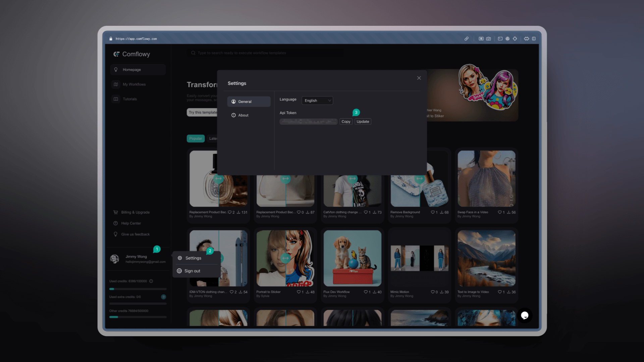Image resolution: width=644 pixels, height=362 pixels.
Task: Click the heart icon on Text to Image to Video
Action: [500, 292]
